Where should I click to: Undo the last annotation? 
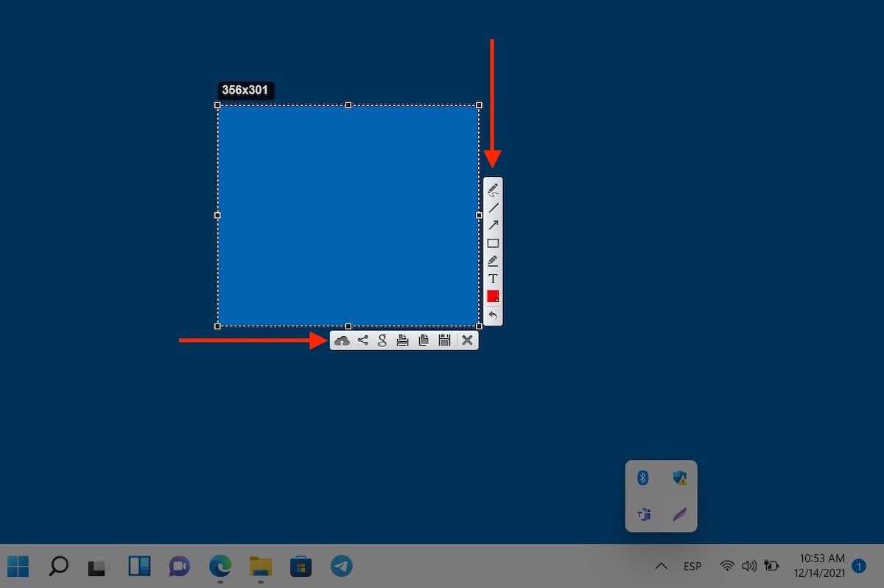coord(493,315)
